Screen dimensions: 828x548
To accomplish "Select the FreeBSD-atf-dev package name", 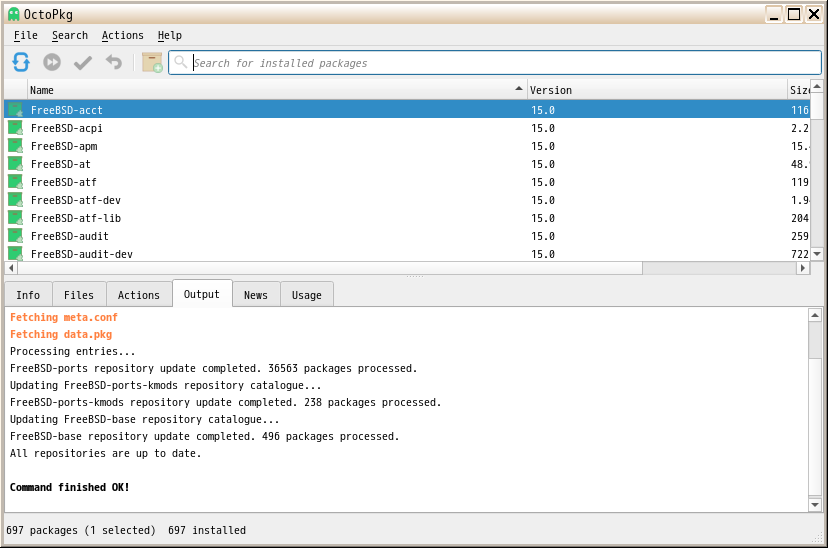I will point(76,200).
